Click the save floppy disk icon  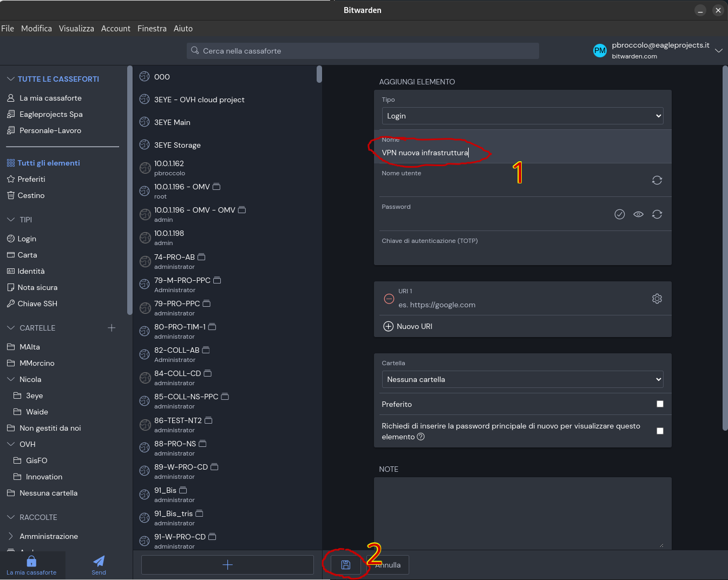point(346,565)
